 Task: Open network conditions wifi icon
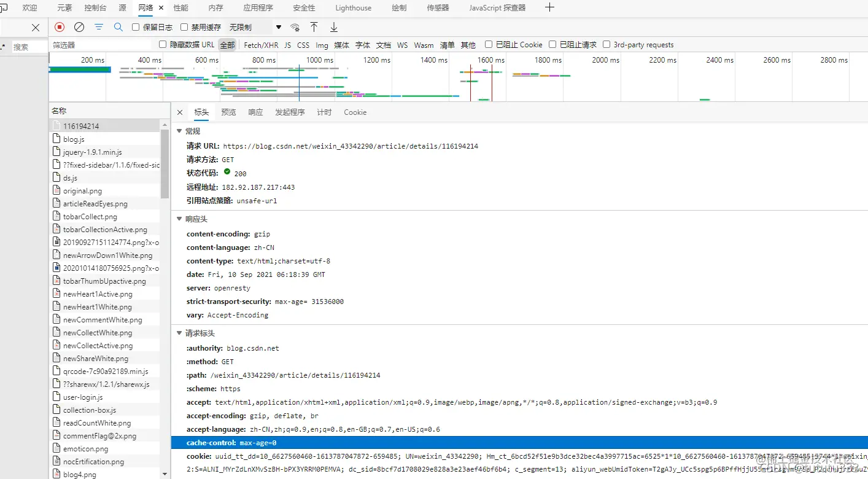tap(295, 27)
